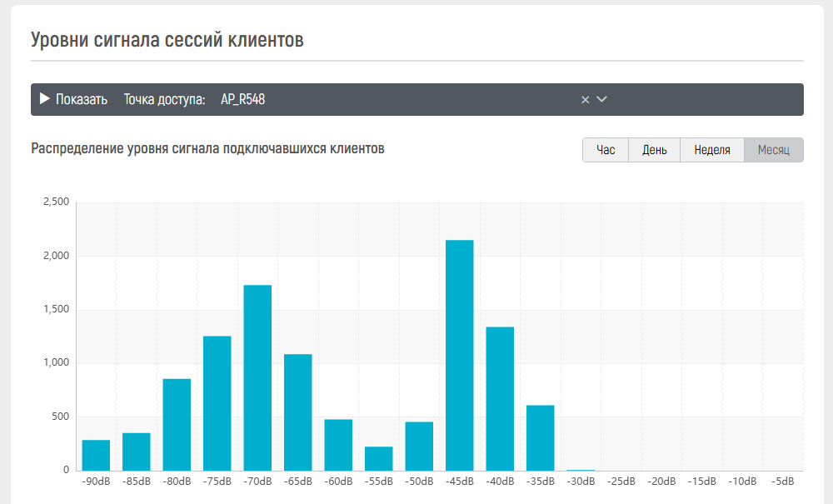Click the -50dB histogram bar

click(419, 447)
